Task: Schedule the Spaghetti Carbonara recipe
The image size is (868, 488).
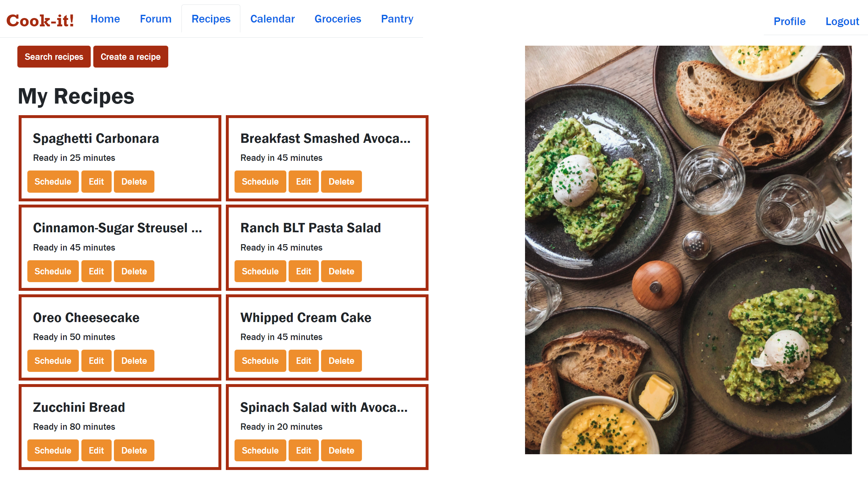Action: click(x=53, y=182)
